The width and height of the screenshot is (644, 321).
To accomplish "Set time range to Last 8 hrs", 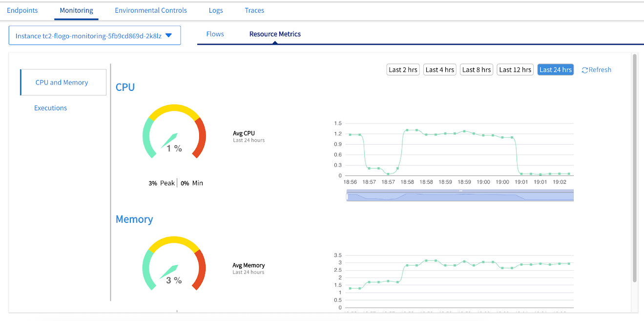I will [477, 70].
